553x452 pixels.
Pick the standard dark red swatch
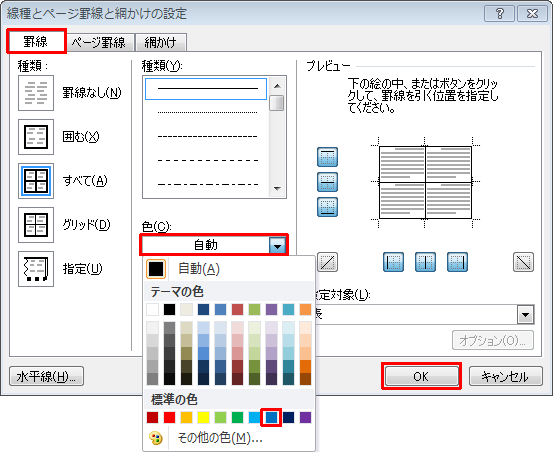(x=152, y=418)
